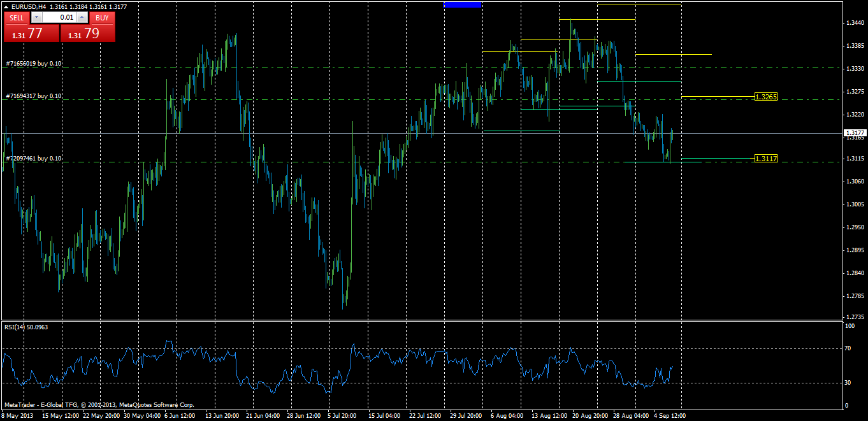Viewport: 868px width, 421px height.
Task: Click the RSI(14) 50.0963 indicator label
Action: [x=26, y=327]
